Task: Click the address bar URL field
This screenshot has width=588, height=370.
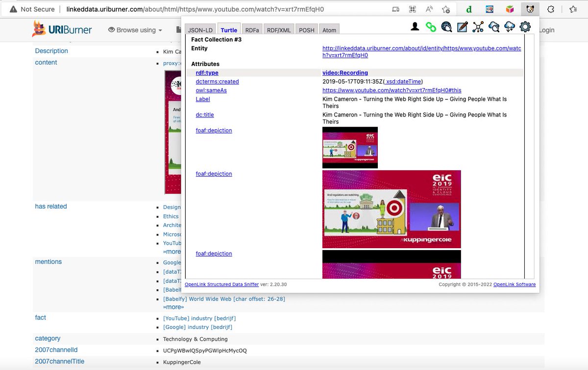Action: click(x=195, y=9)
